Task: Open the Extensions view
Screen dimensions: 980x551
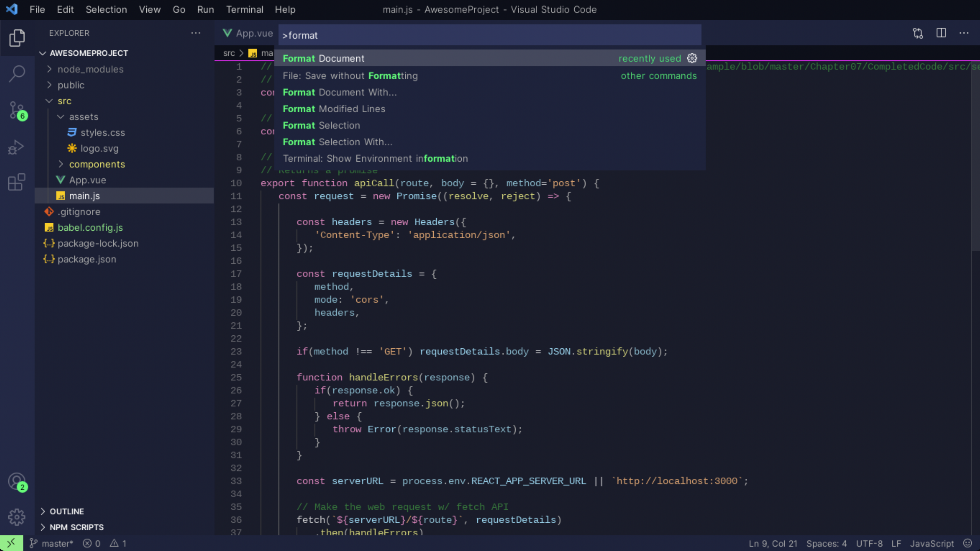Action: pyautogui.click(x=17, y=182)
